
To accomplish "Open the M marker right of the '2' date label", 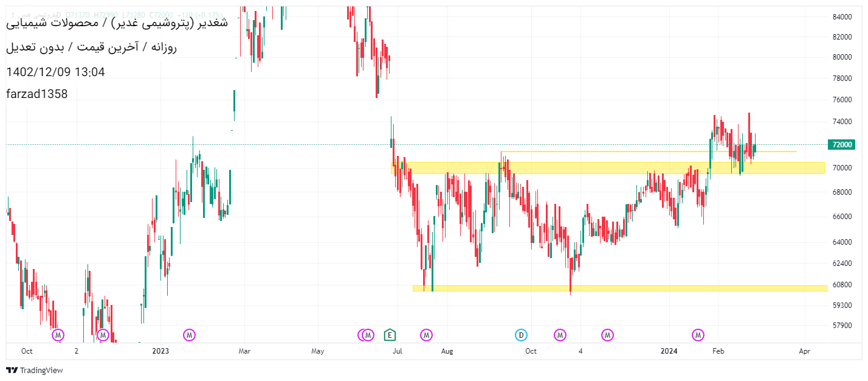I will coord(103,335).
